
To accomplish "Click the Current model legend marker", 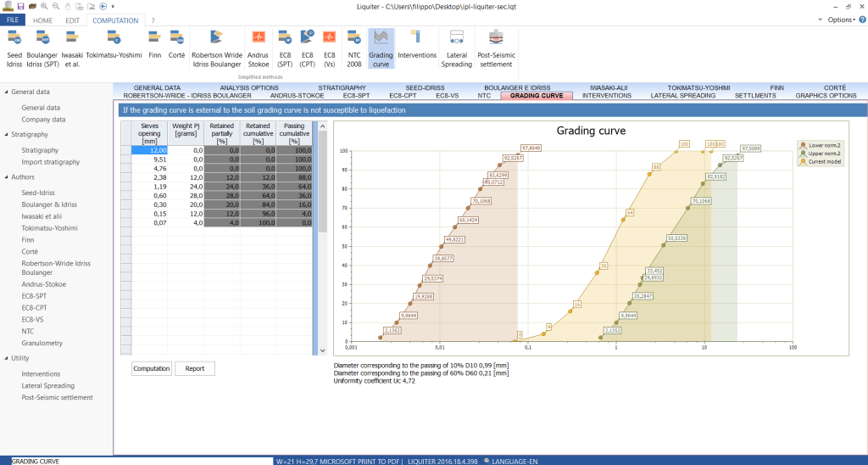I will (803, 161).
